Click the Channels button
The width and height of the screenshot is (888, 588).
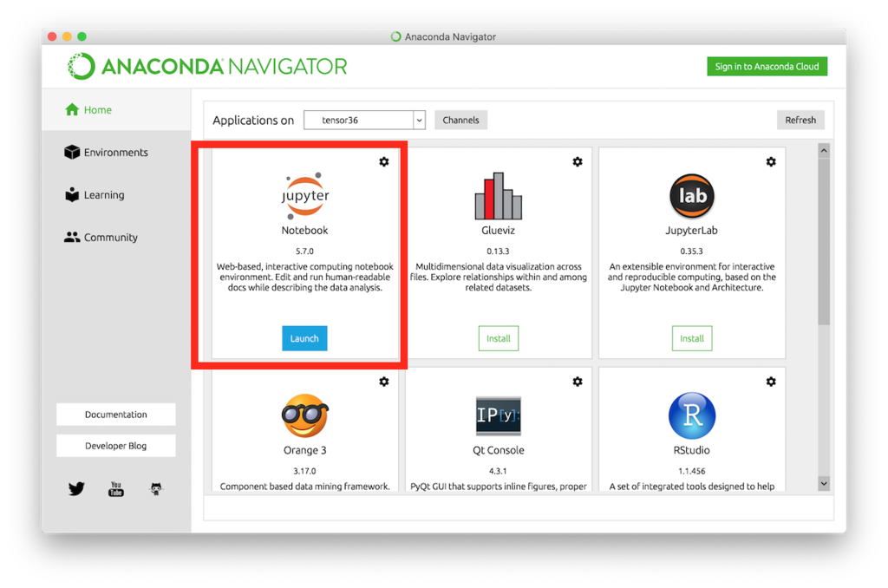(x=461, y=120)
